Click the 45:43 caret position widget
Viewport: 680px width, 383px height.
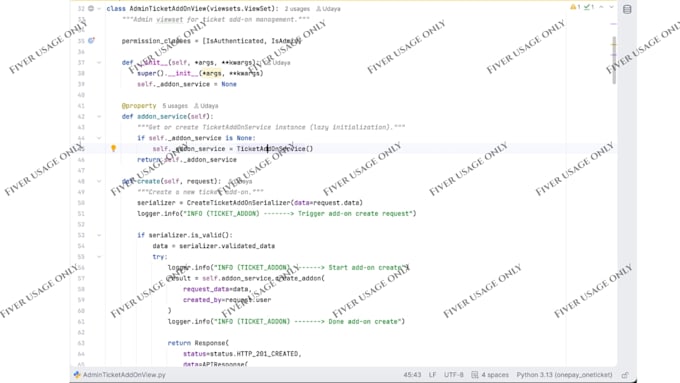412,375
